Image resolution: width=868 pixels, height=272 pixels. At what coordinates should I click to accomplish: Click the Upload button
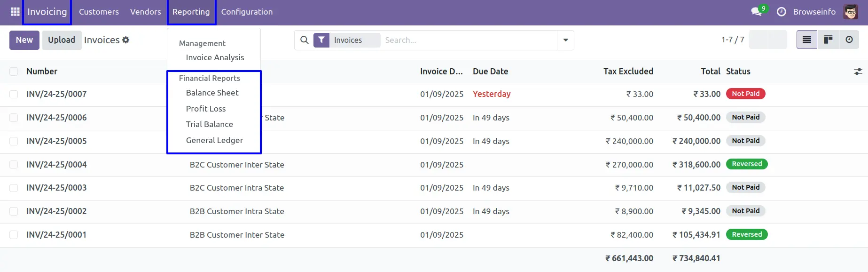point(62,40)
